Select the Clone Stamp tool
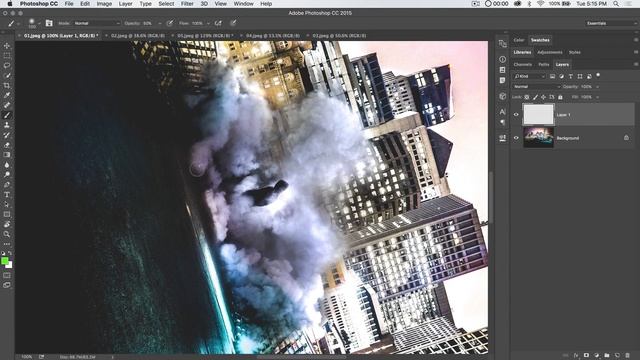 point(7,125)
